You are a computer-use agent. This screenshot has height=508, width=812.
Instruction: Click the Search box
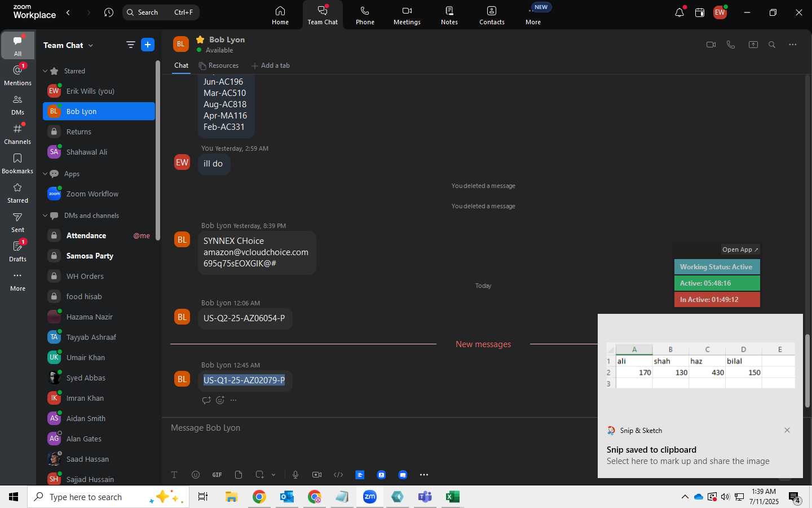[161, 12]
